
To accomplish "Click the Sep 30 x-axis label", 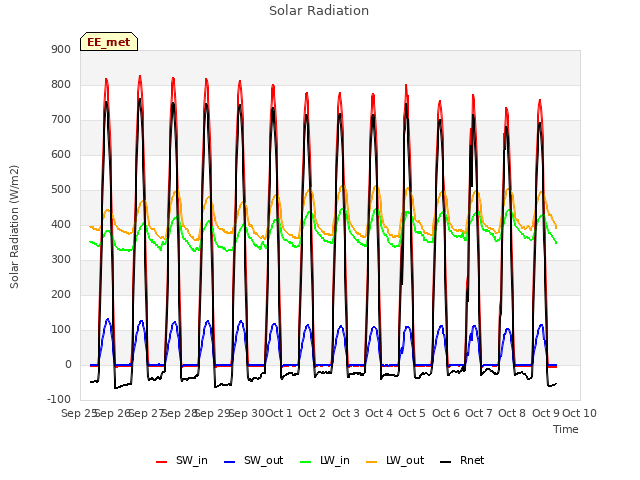I will click(x=246, y=413).
